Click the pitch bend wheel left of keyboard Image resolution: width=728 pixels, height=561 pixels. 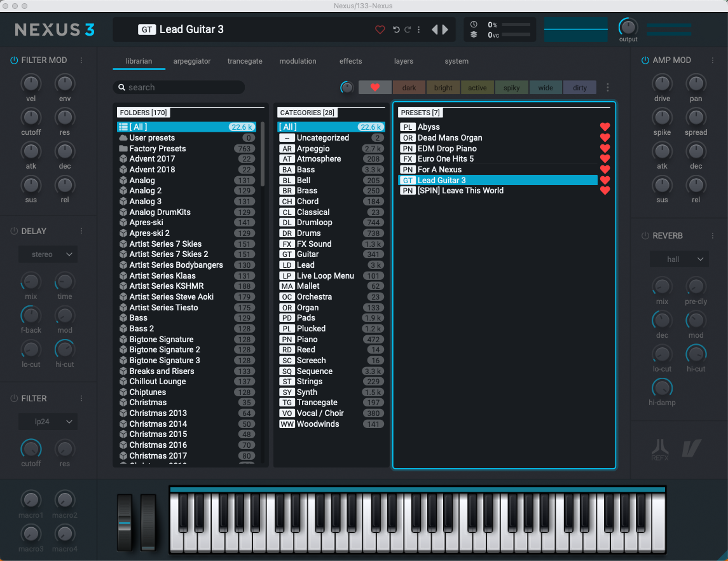click(125, 523)
